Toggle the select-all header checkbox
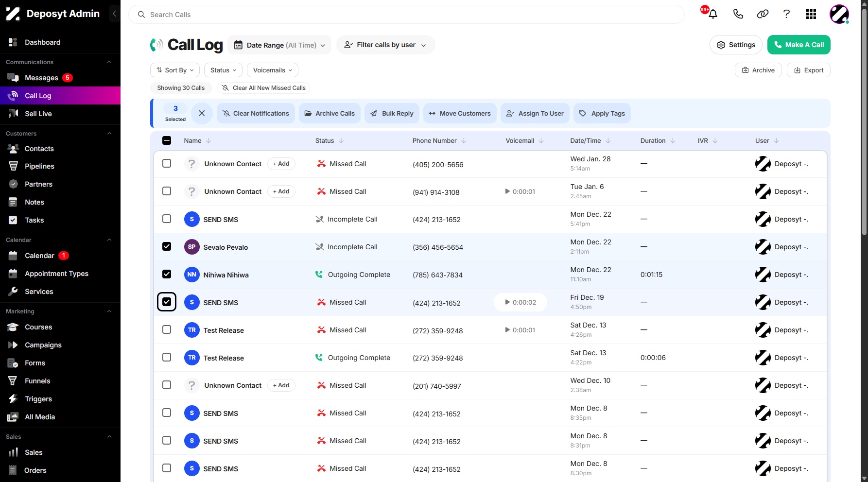868x482 pixels. pos(167,140)
